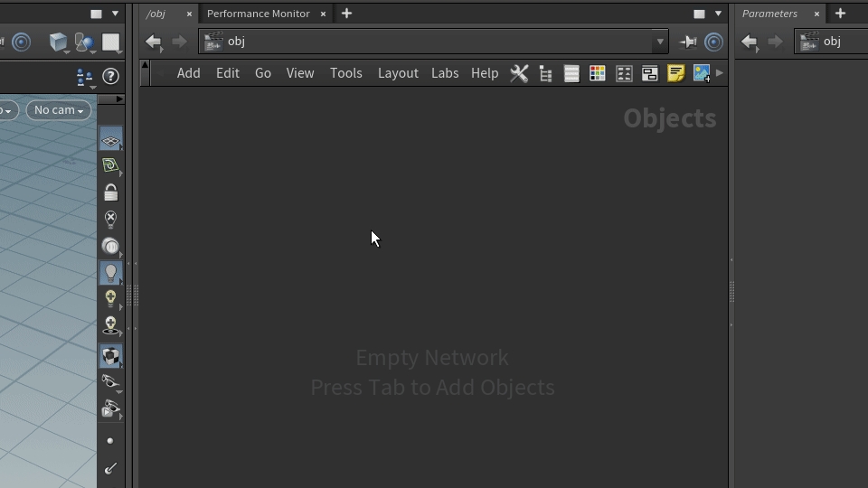Switch to the Performance Monitor tab
The image size is (868, 488).
[258, 14]
